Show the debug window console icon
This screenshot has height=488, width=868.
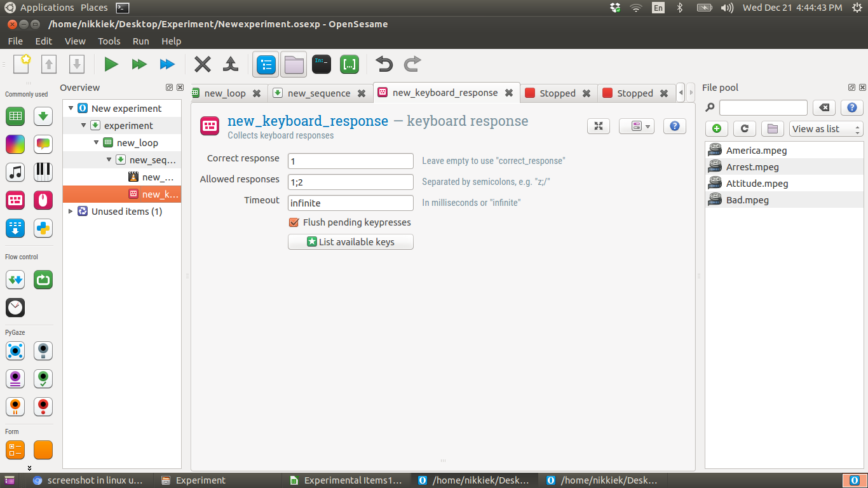[x=322, y=64]
